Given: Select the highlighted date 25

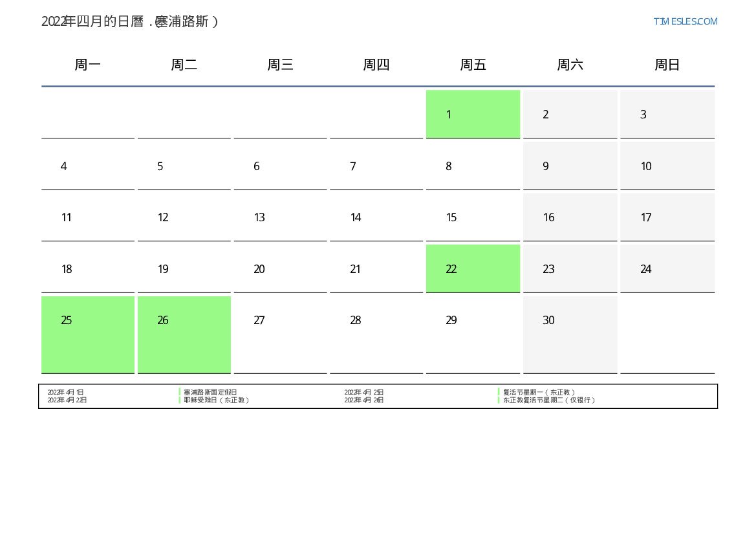Looking at the screenshot, I should pyautogui.click(x=88, y=334).
